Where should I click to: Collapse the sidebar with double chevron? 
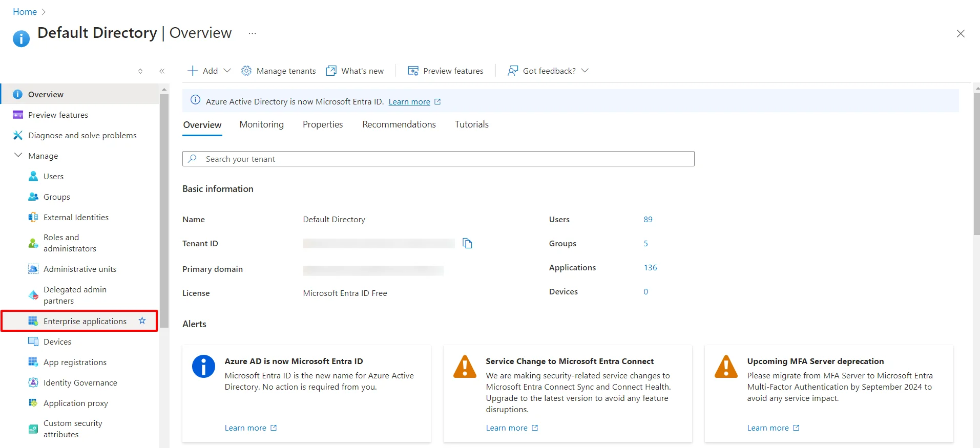click(162, 71)
